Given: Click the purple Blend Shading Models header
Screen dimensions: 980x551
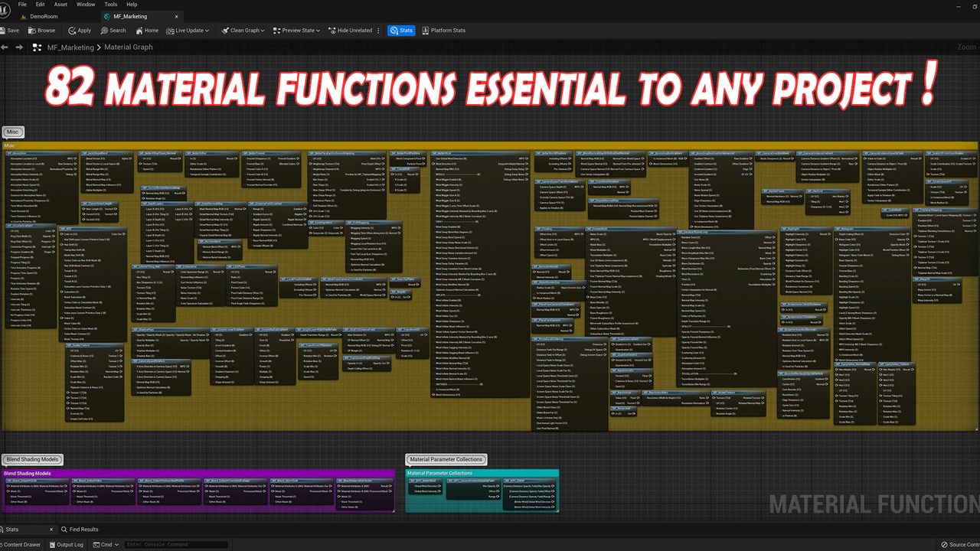Looking at the screenshot, I should 198,473.
